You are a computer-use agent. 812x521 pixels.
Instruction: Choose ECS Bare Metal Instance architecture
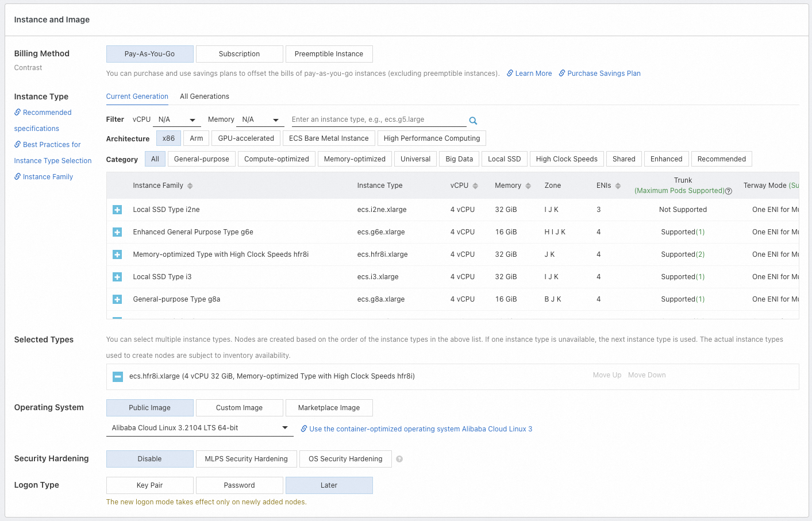329,138
